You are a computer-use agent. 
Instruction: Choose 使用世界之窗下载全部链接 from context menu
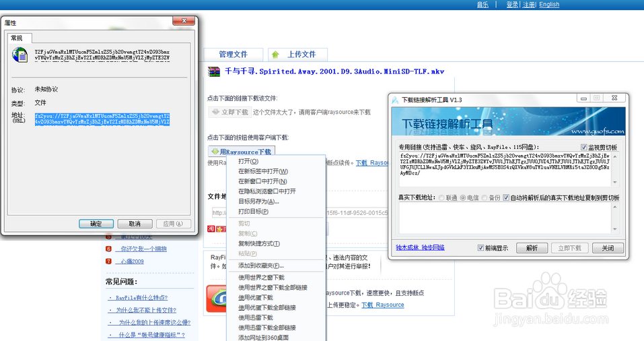276,288
